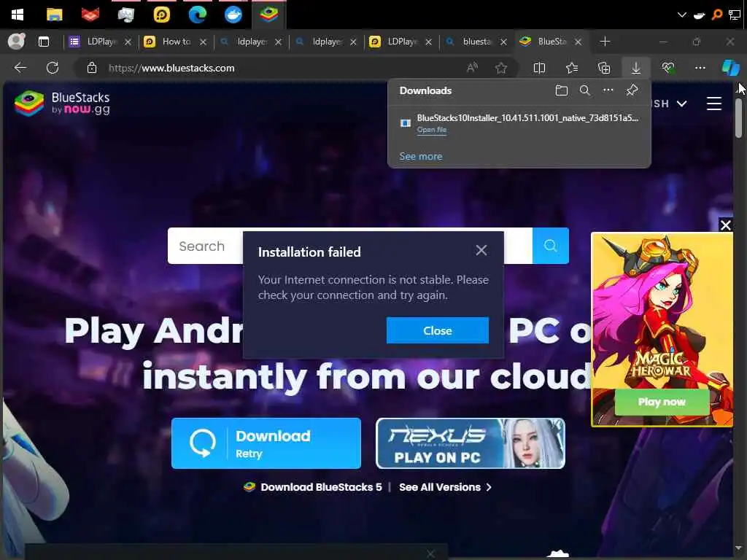
Task: Open the new tab plus button
Action: 605,42
